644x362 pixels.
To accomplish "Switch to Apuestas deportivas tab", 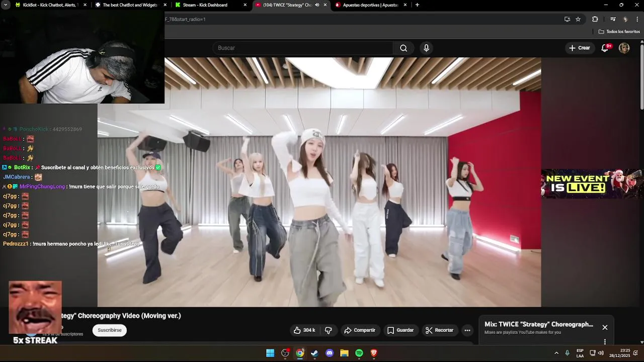I will [x=370, y=5].
